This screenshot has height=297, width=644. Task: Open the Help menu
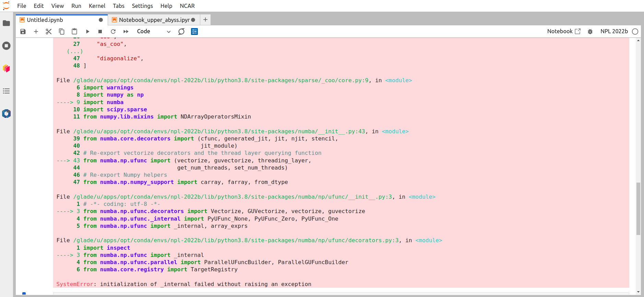pyautogui.click(x=166, y=6)
